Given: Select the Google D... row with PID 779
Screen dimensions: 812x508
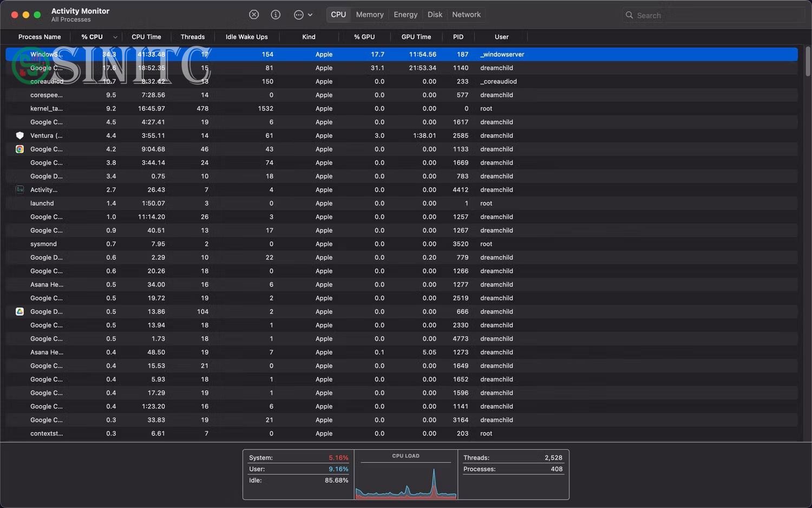Looking at the screenshot, I should [x=401, y=257].
